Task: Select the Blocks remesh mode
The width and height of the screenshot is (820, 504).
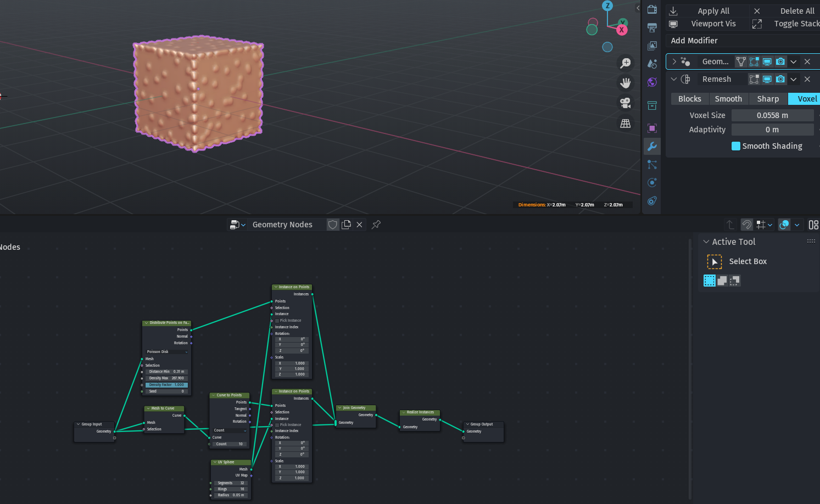Action: pos(689,99)
